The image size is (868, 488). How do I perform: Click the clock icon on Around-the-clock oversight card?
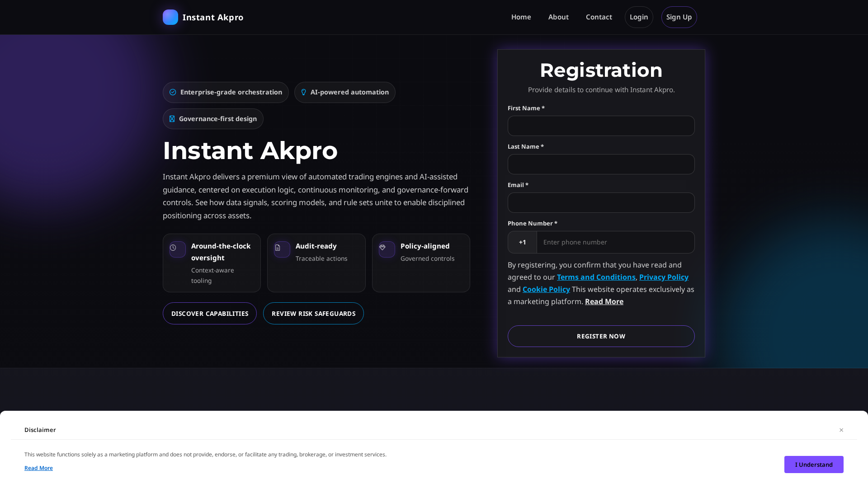173,248
